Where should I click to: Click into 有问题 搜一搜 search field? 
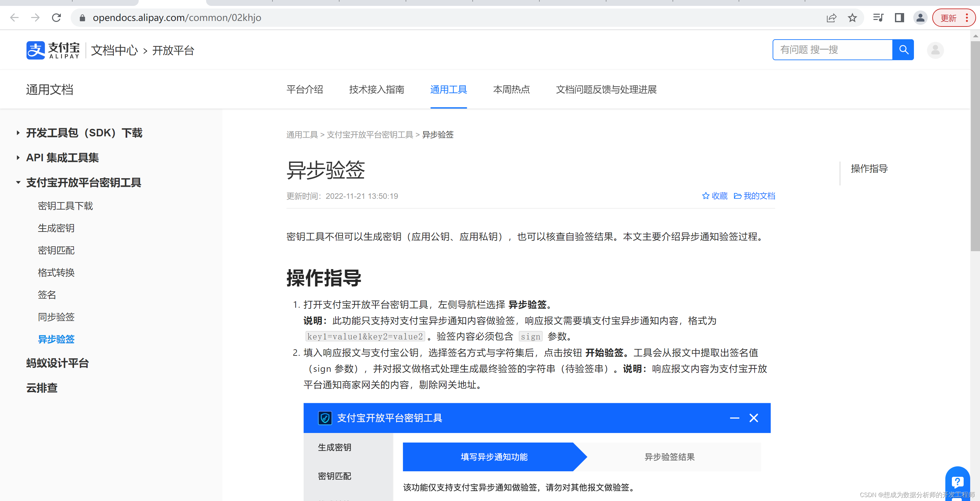(x=832, y=49)
